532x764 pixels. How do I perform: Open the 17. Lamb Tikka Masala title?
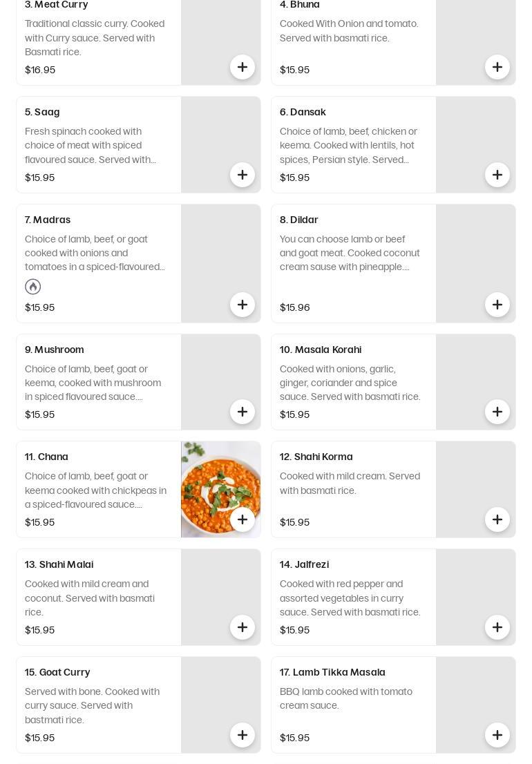coord(332,672)
